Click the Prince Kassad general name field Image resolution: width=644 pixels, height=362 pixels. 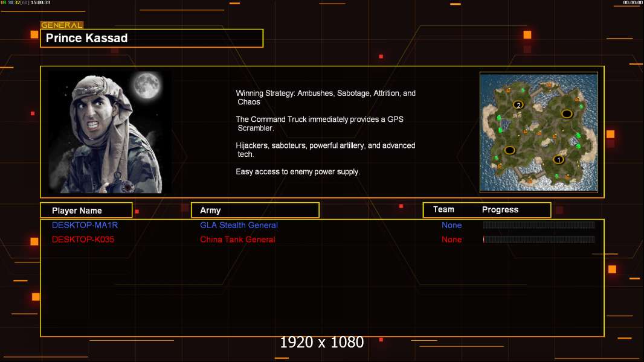click(152, 38)
